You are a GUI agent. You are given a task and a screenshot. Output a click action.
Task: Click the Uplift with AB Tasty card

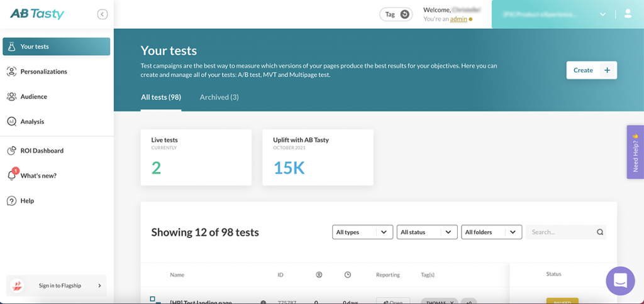318,158
